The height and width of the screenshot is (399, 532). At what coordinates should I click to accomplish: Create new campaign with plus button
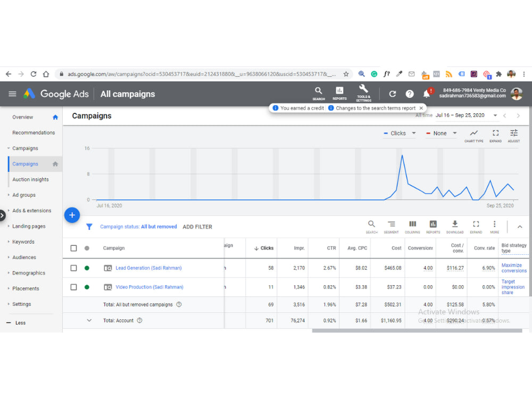coord(72,215)
